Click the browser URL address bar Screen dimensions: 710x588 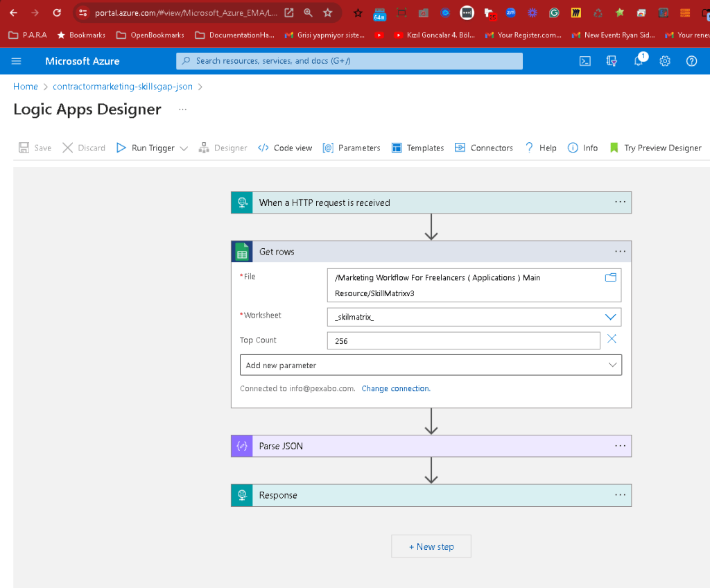click(x=186, y=12)
